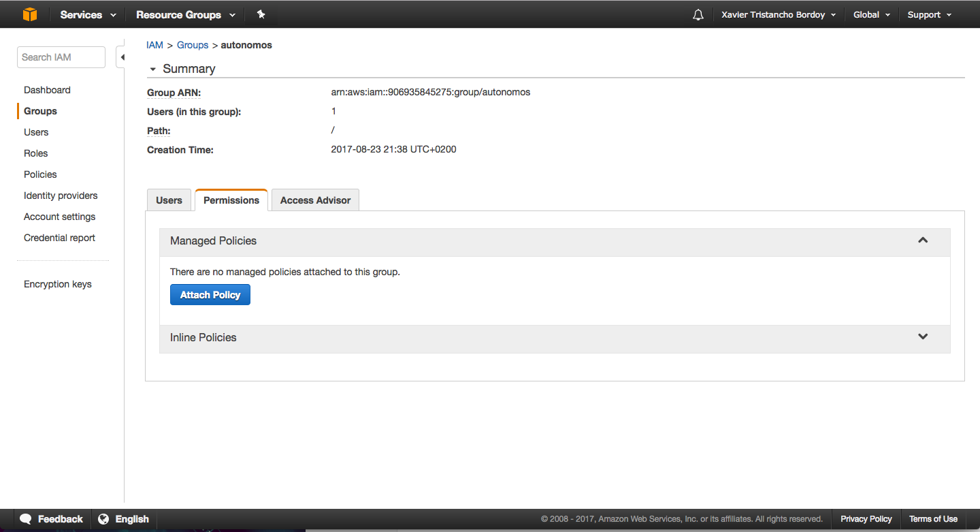Screen dimensions: 980x532
Task: Click the language globe icon
Action: 103,519
